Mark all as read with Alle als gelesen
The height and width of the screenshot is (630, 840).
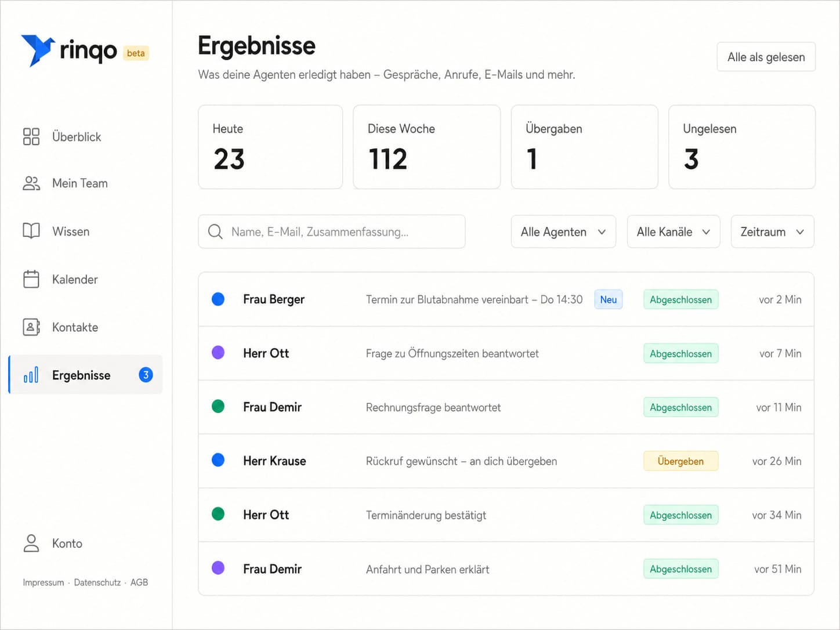point(766,57)
